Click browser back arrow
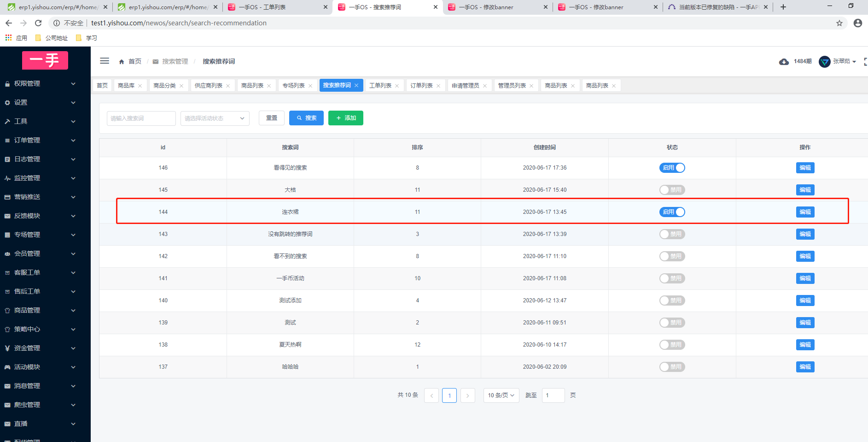The height and width of the screenshot is (442, 868). [9, 23]
